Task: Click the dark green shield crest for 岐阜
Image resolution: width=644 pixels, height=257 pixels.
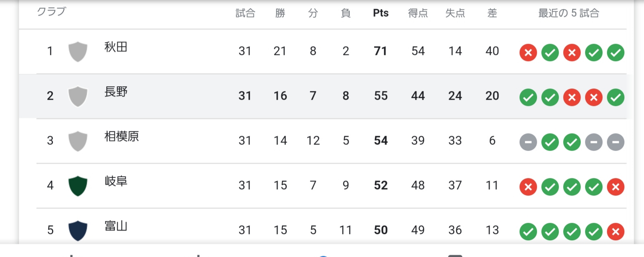Action: tap(78, 186)
